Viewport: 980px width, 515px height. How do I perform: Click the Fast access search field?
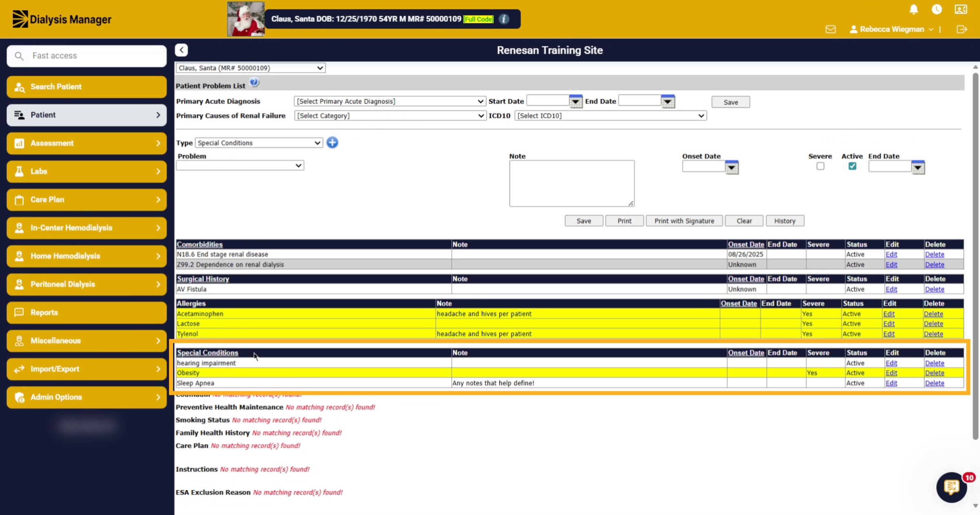(87, 56)
